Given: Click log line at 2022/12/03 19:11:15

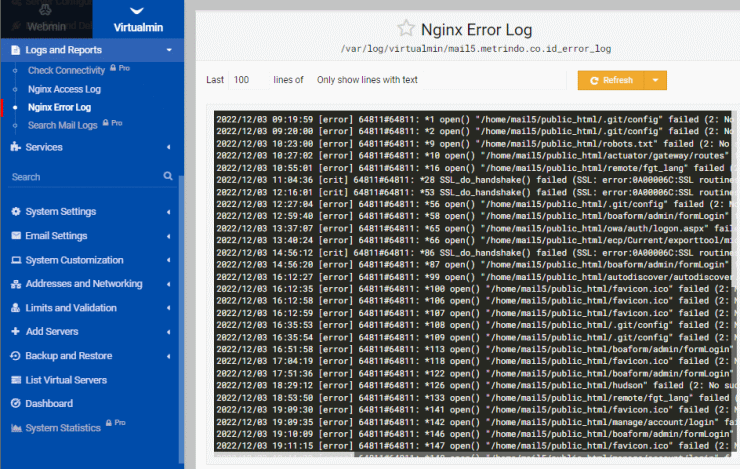Looking at the screenshot, I should click(474, 446).
